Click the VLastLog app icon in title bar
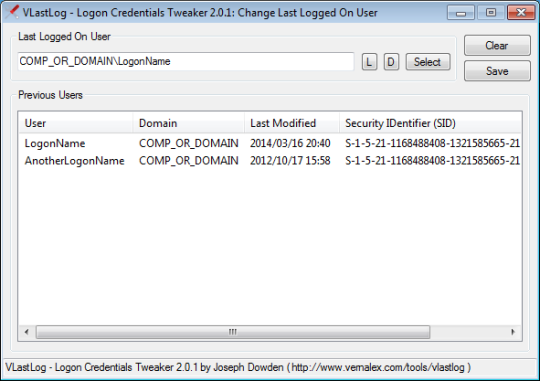Image resolution: width=540 pixels, height=381 pixels. (x=12, y=12)
